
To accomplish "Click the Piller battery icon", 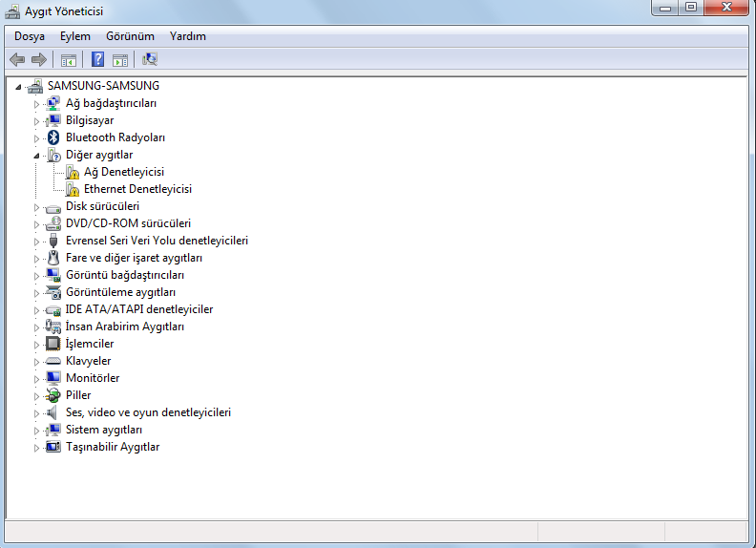I will (x=53, y=395).
